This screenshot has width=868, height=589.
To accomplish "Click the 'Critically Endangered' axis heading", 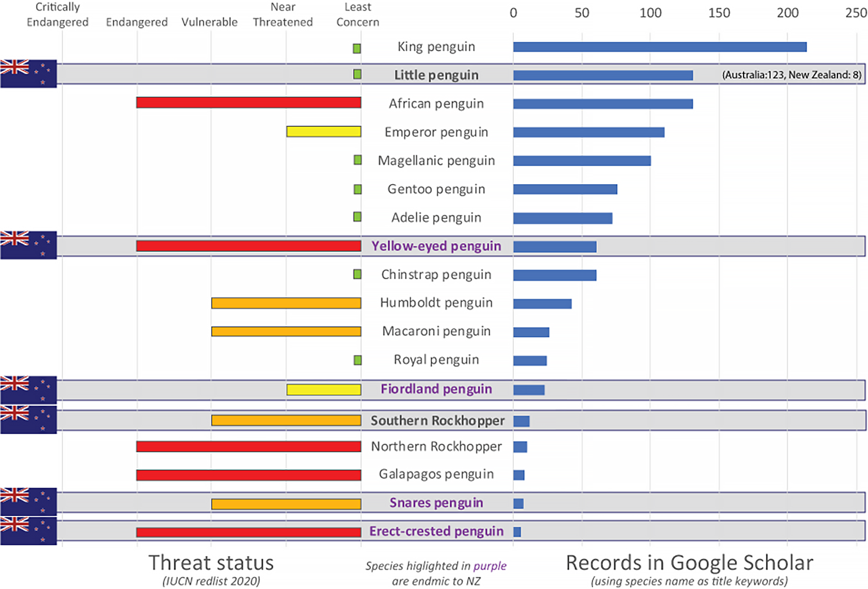I will (x=57, y=14).
